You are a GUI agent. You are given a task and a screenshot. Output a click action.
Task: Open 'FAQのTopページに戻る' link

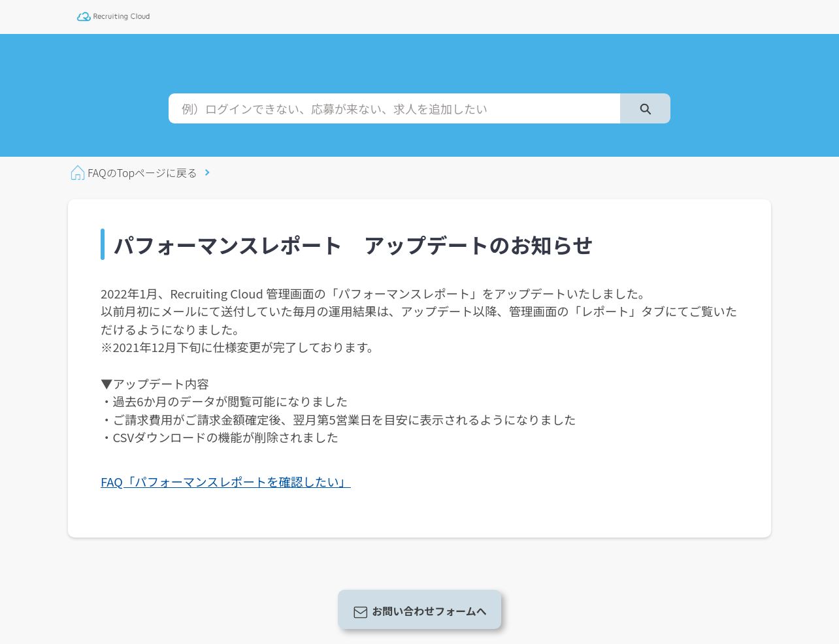tap(142, 173)
